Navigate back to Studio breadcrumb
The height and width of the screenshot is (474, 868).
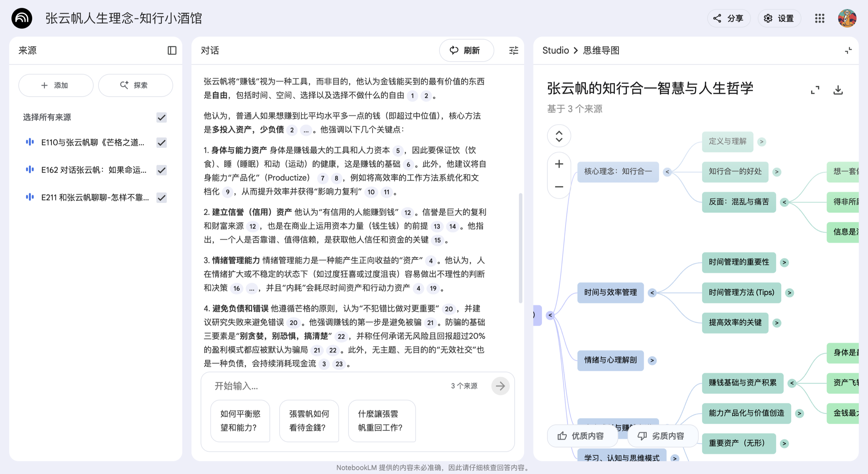pyautogui.click(x=555, y=51)
